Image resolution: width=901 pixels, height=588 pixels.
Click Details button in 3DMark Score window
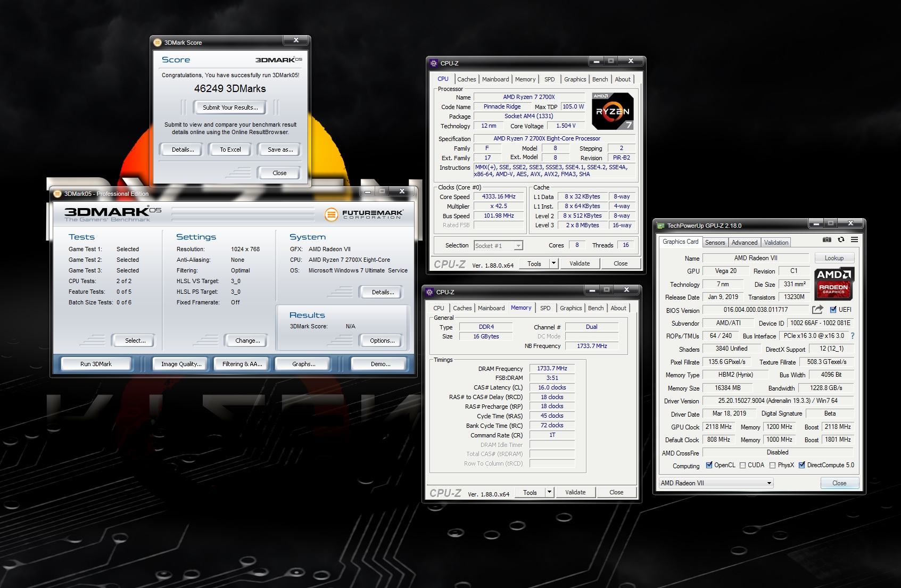tap(183, 150)
